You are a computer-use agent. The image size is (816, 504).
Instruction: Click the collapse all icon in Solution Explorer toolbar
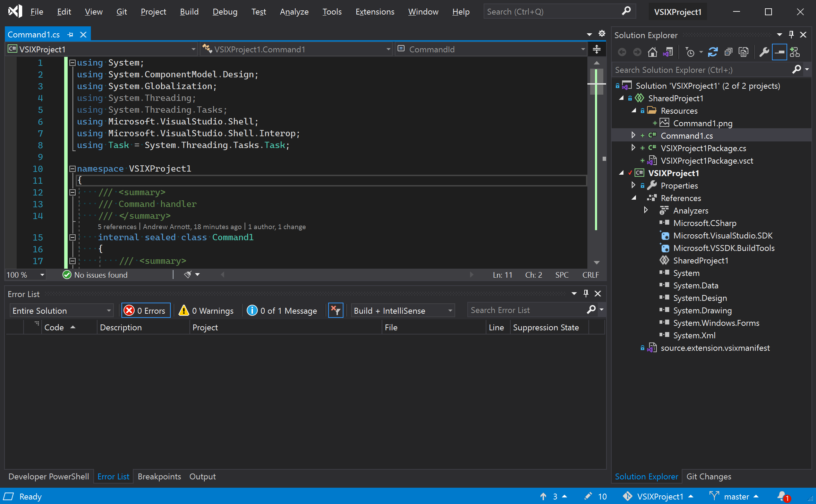click(728, 52)
